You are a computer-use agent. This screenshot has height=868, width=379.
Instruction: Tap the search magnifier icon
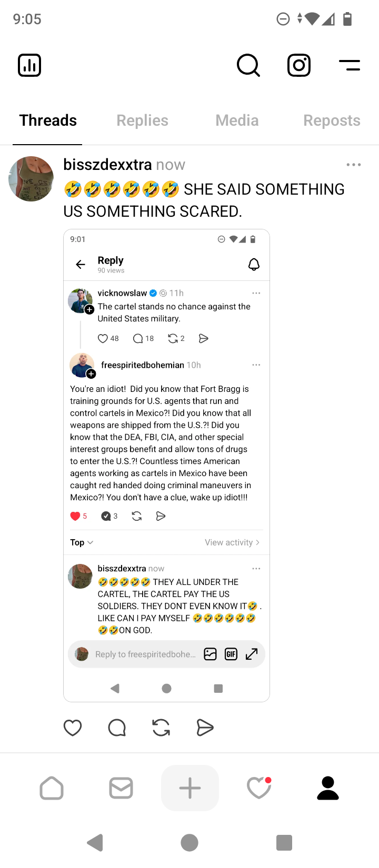(x=248, y=65)
